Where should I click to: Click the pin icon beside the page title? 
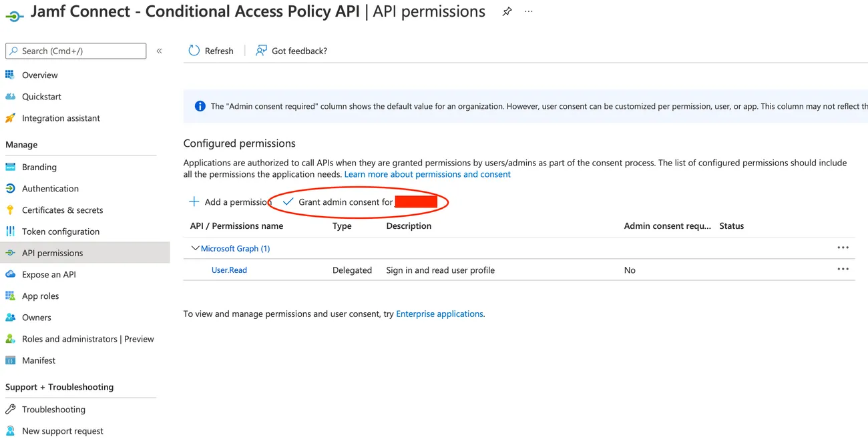[507, 12]
